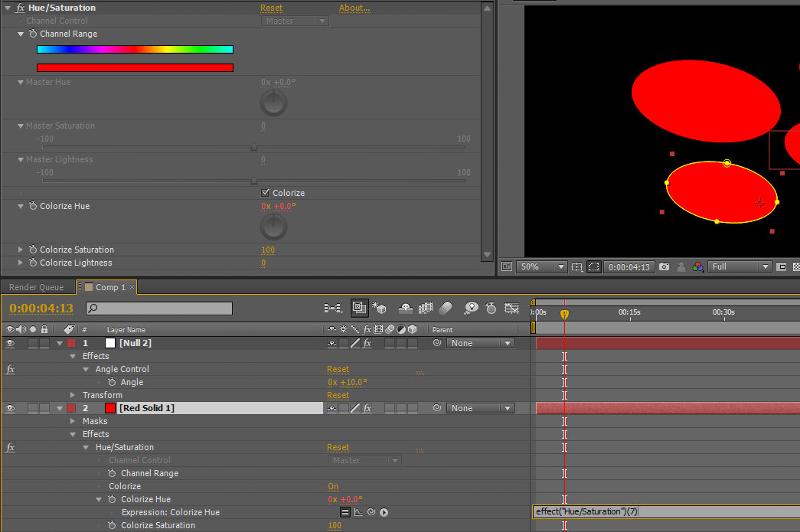This screenshot has height=532, width=800.
Task: Open the Parent dropdown for Null 2
Action: 480,343
